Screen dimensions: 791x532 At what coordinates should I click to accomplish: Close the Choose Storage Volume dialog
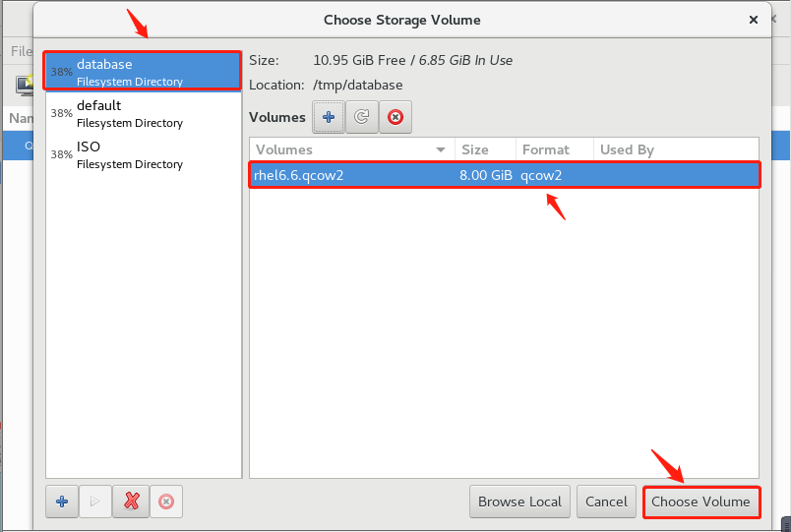(754, 20)
